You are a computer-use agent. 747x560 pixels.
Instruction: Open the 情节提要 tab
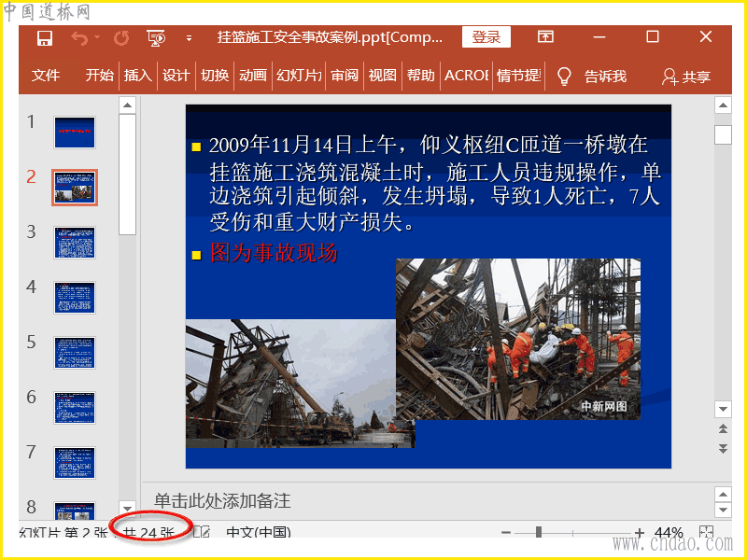click(518, 76)
